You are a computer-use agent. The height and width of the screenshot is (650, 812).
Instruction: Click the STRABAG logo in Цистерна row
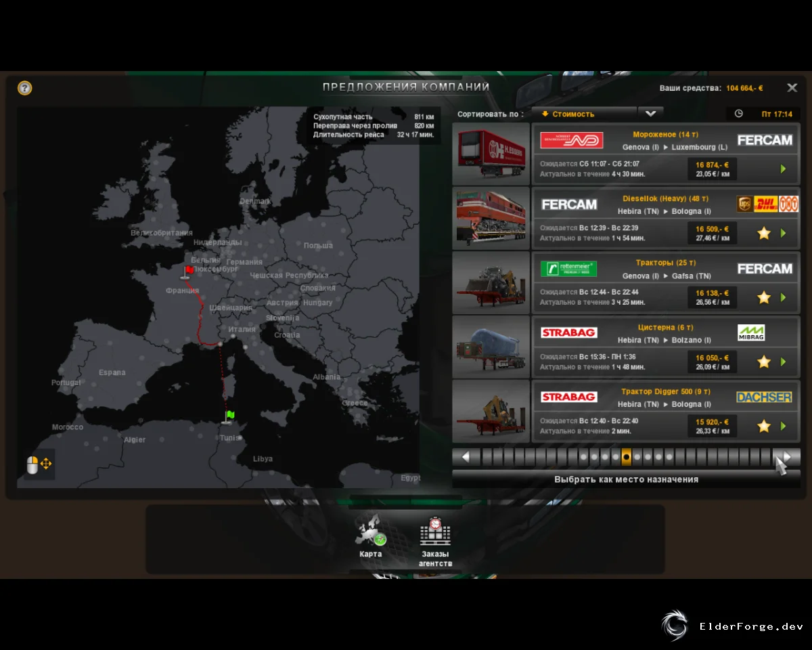[568, 333]
